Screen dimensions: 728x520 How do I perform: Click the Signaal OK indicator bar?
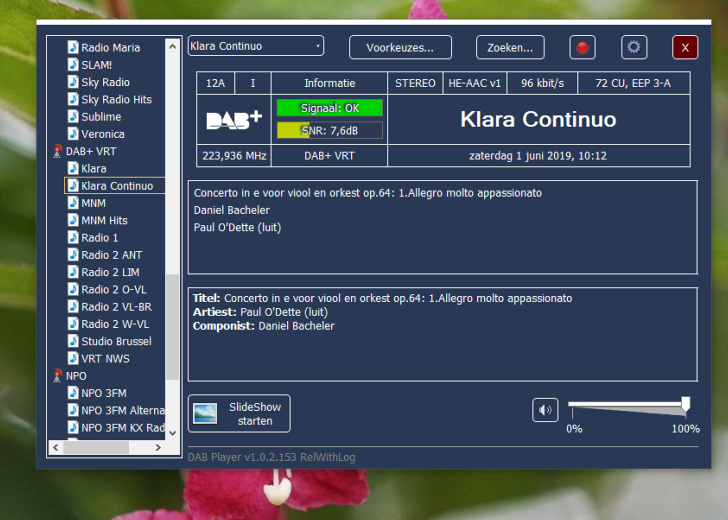(330, 108)
